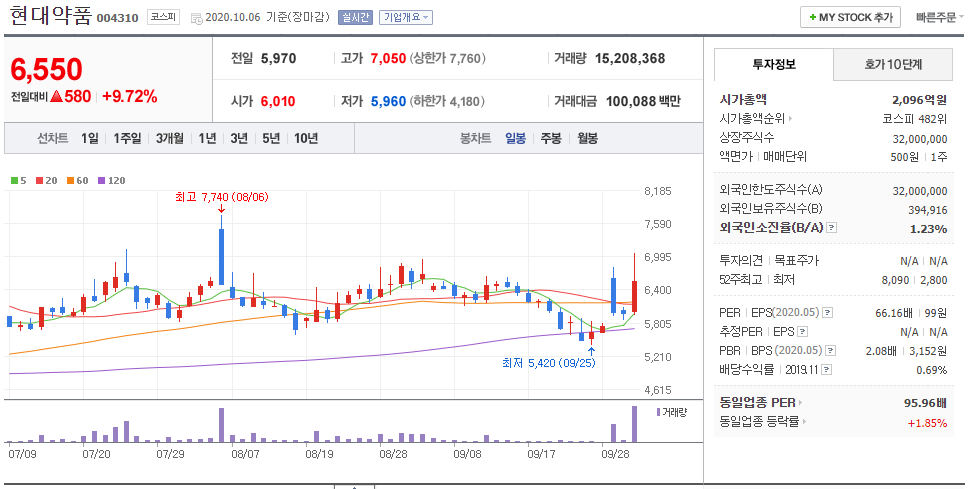Click the tallest volume bar near 09/28

tap(634, 424)
